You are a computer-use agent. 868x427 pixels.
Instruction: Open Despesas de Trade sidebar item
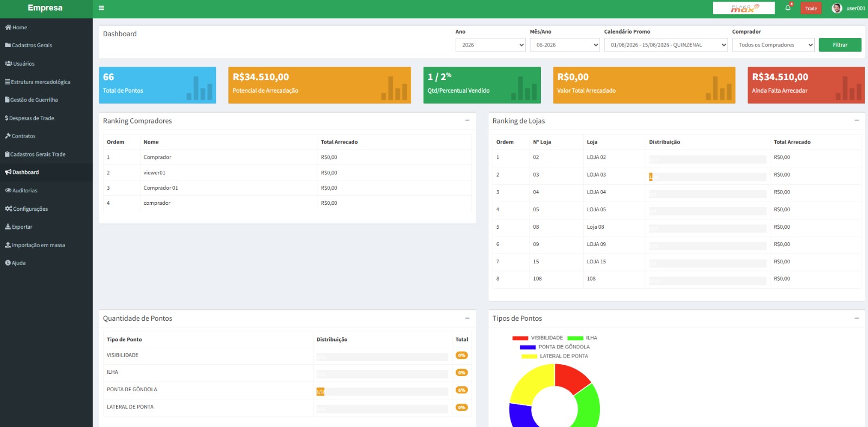pyautogui.click(x=46, y=118)
